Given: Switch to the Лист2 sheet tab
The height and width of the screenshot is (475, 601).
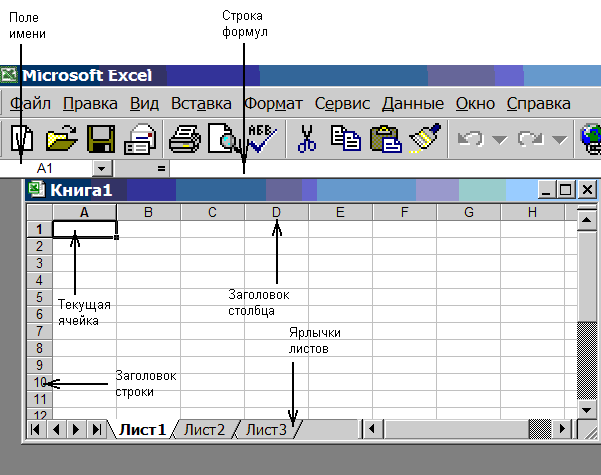Looking at the screenshot, I should point(204,429).
